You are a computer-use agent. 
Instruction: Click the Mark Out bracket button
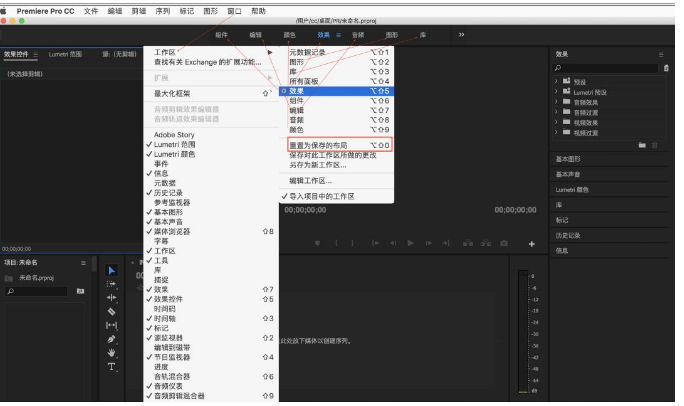[x=352, y=243]
